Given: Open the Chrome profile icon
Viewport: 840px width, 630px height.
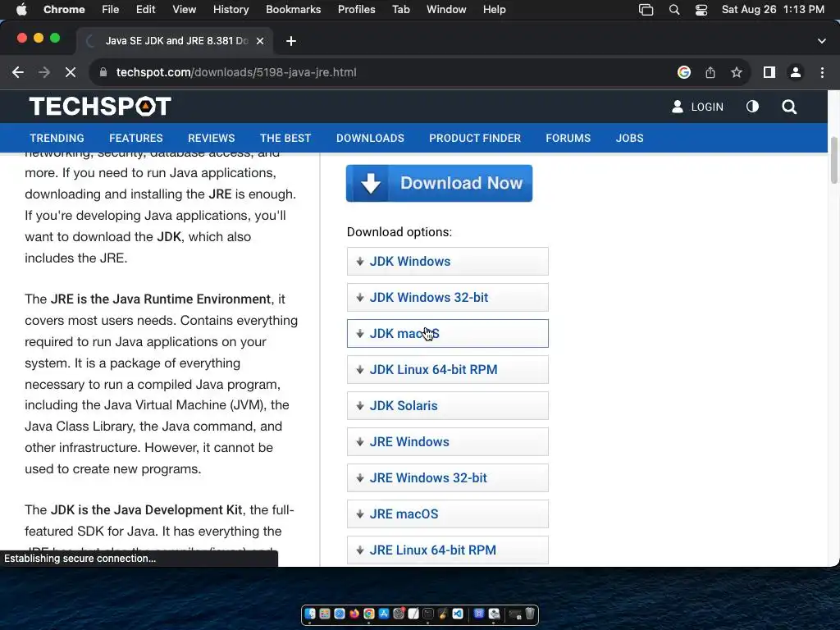Looking at the screenshot, I should pyautogui.click(x=796, y=72).
